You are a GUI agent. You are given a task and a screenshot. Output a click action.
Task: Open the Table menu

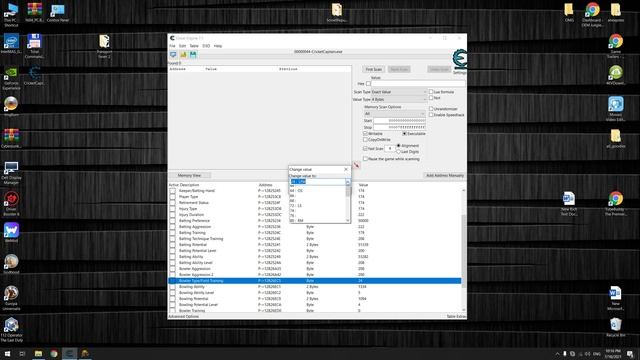[x=194, y=46]
